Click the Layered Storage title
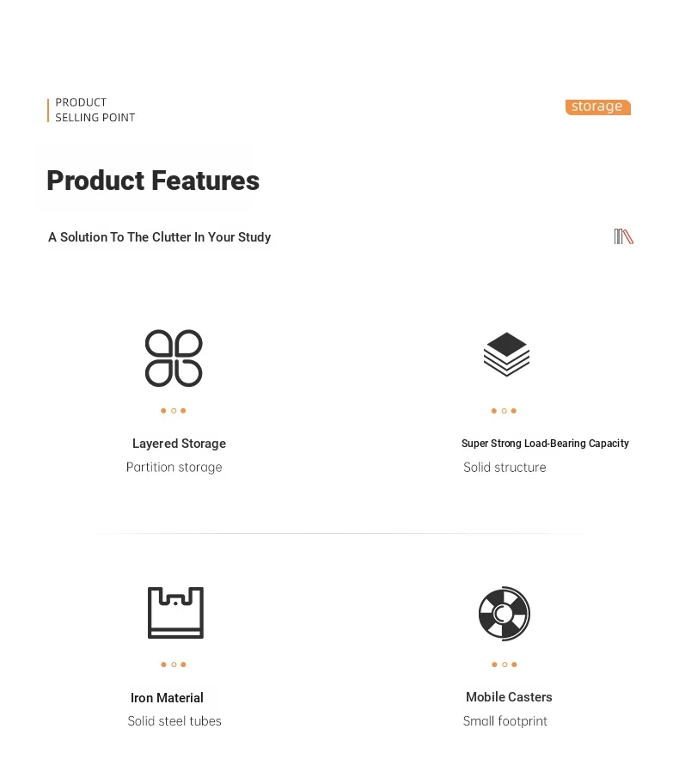 [179, 444]
